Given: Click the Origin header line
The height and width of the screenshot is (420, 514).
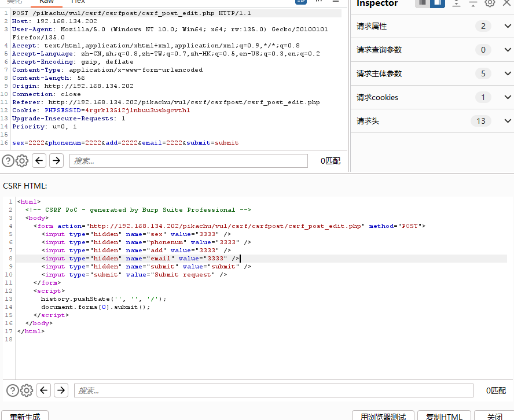Looking at the screenshot, I should (x=73, y=86).
